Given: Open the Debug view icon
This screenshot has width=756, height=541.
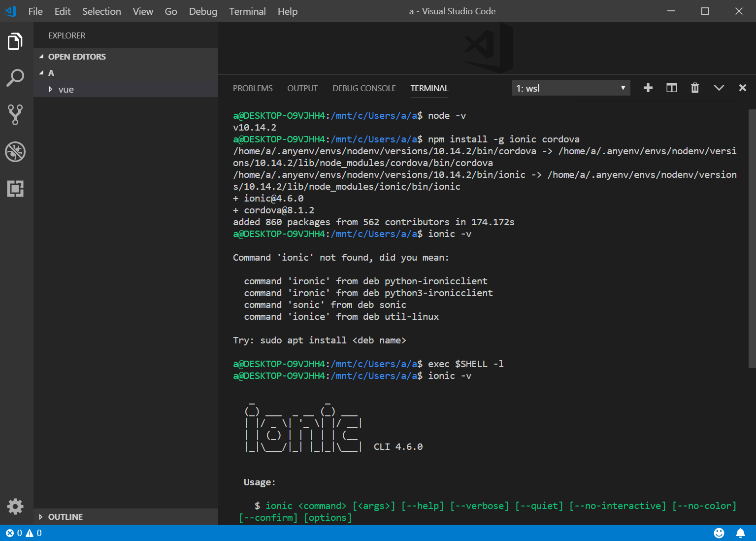Looking at the screenshot, I should 15,152.
